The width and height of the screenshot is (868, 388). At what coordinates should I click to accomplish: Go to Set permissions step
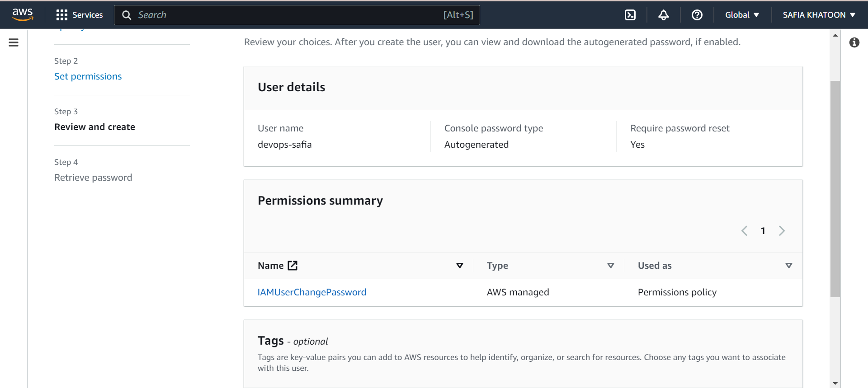coord(88,76)
